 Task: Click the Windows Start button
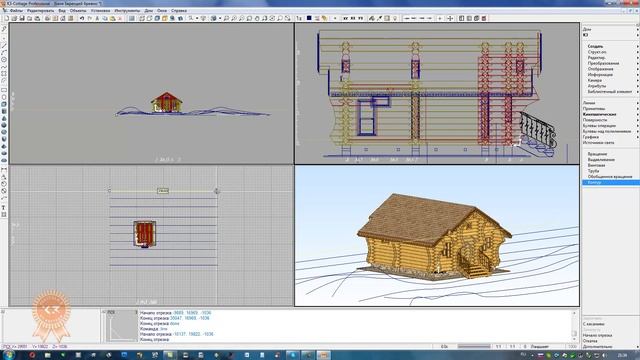pyautogui.click(x=9, y=355)
